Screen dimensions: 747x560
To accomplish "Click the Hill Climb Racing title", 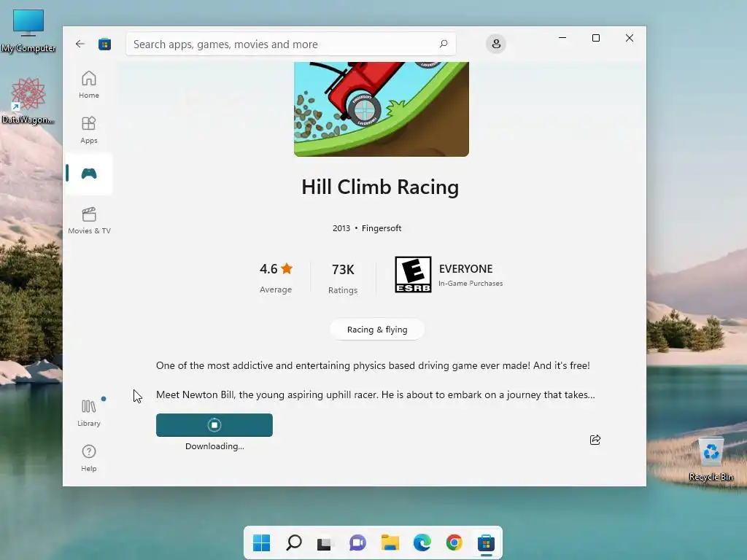I will pyautogui.click(x=380, y=187).
